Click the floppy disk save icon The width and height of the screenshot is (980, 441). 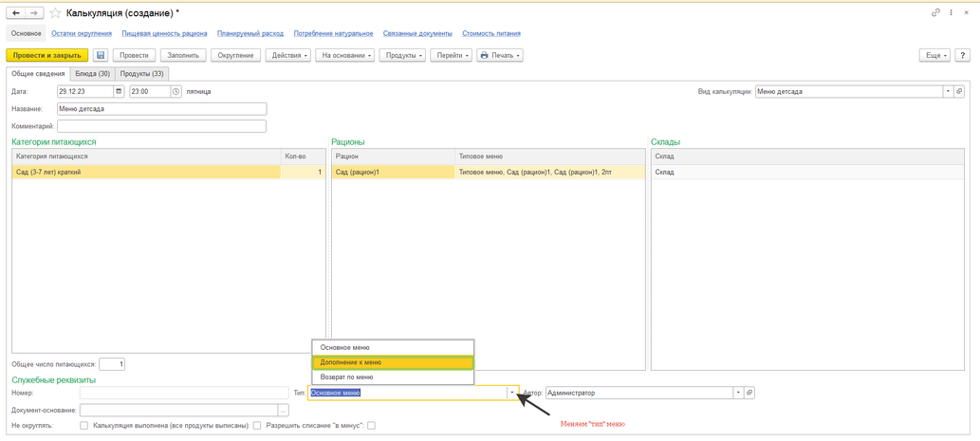[101, 55]
